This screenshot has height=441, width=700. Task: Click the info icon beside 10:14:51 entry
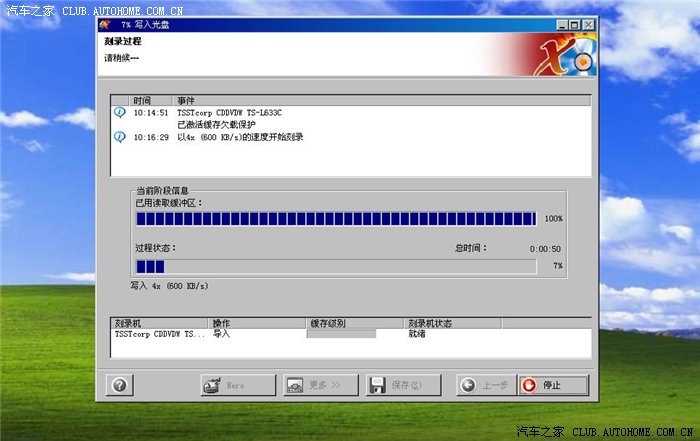click(x=120, y=113)
